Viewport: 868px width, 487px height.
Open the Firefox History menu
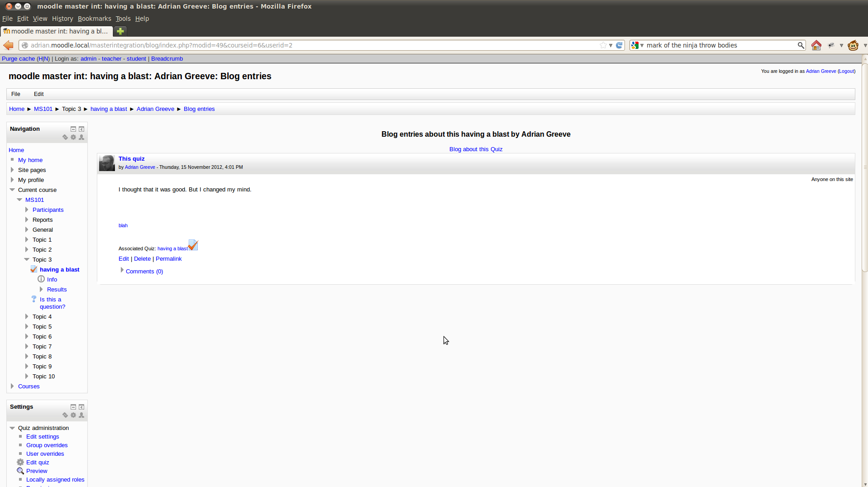pos(62,19)
